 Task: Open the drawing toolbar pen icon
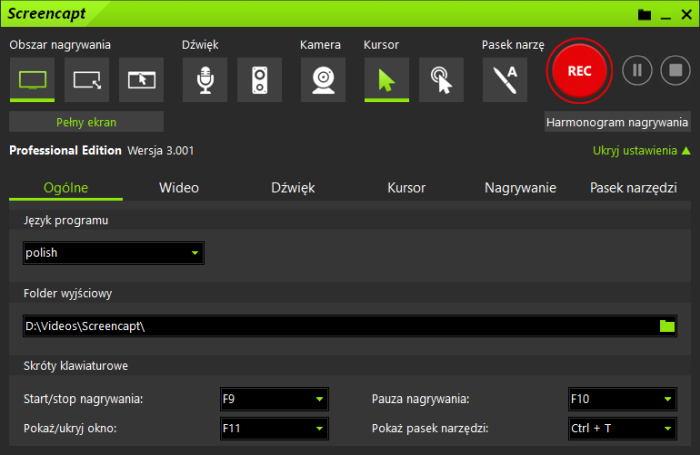[x=505, y=79]
